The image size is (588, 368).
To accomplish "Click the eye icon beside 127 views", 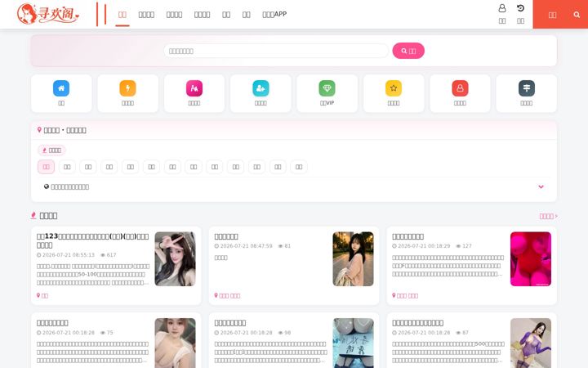I will point(458,246).
